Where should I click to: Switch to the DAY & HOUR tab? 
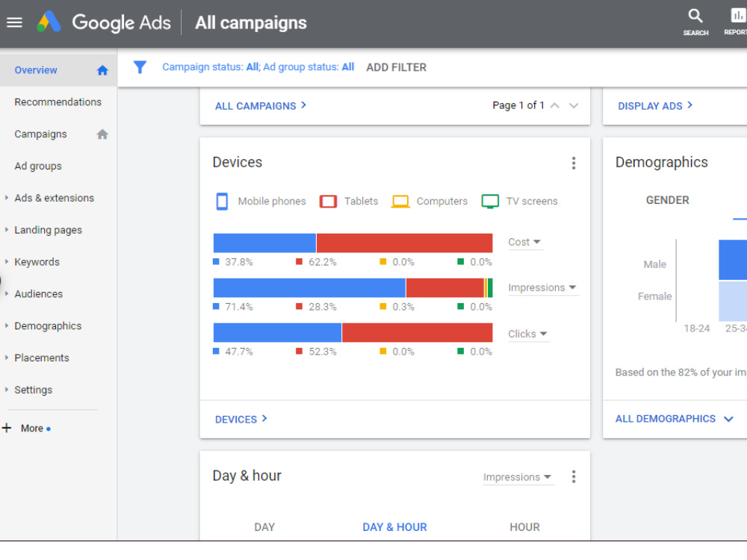pos(394,527)
